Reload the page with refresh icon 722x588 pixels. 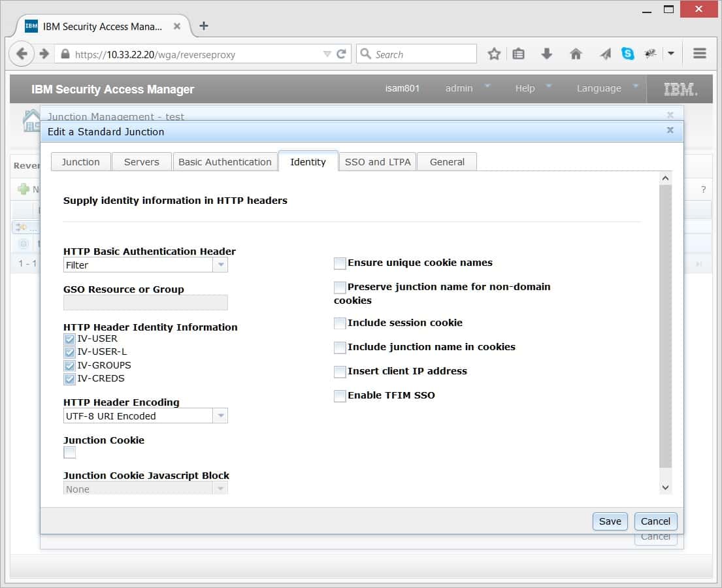tap(341, 54)
